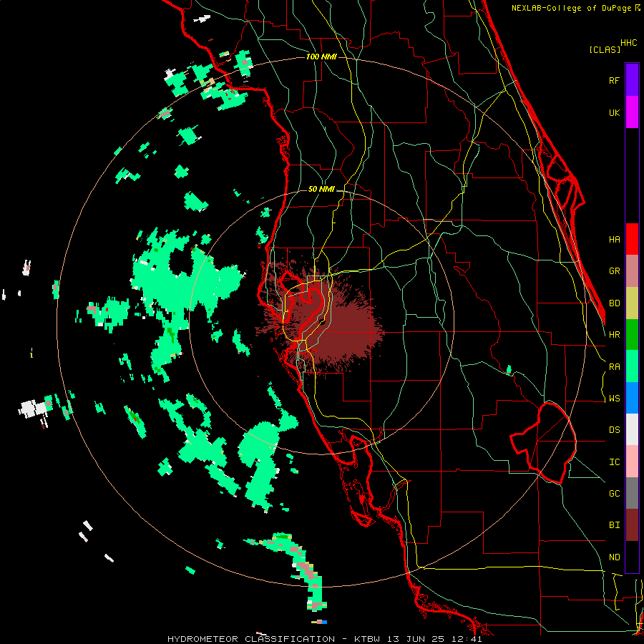Image resolution: width=644 pixels, height=644 pixels.
Task: Click the HA legend label
Action: [x=614, y=239]
